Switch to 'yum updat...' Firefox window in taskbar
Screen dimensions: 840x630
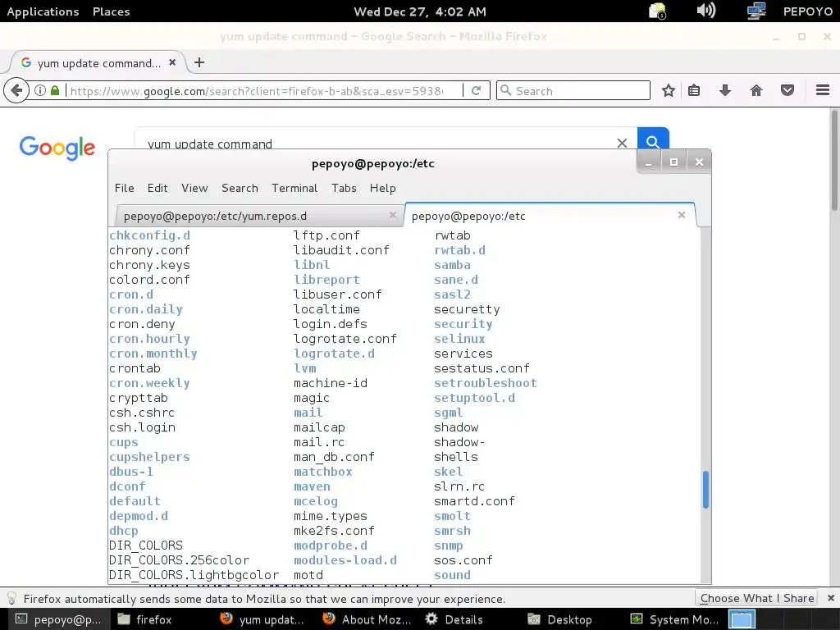pos(262,619)
